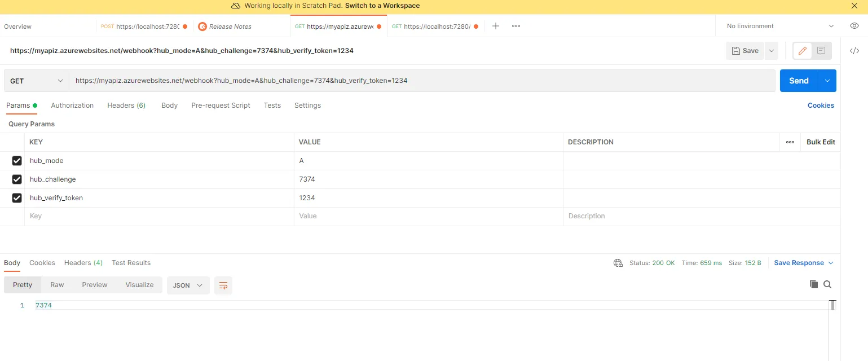868x361 pixels.
Task: Click the network globe icon near Status
Action: tap(618, 263)
